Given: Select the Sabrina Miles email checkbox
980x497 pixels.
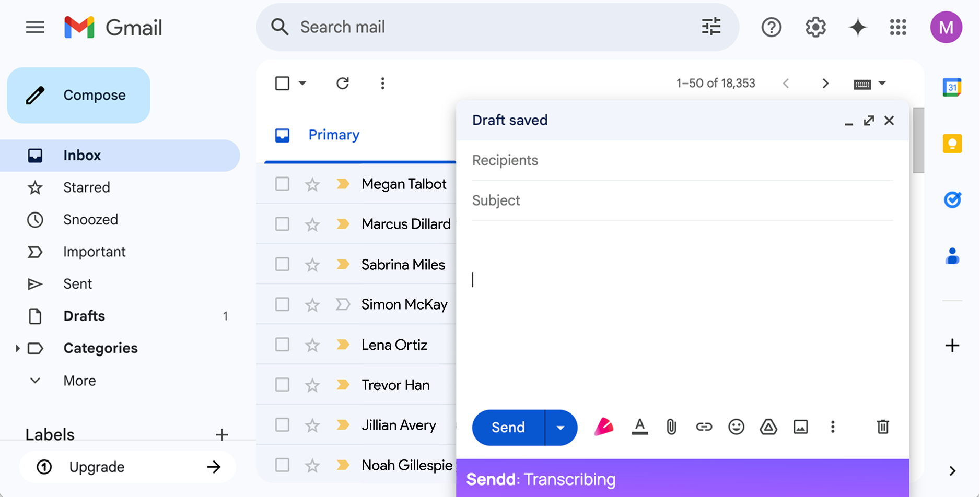Looking at the screenshot, I should click(282, 264).
